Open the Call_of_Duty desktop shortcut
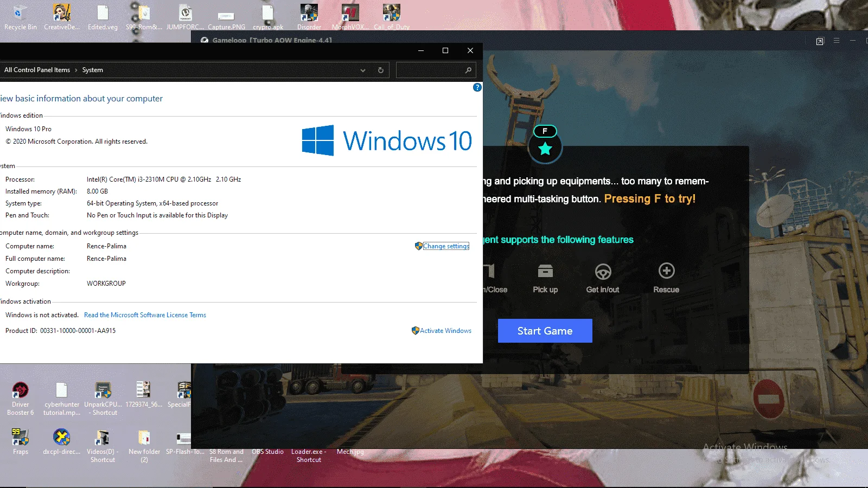 click(391, 16)
